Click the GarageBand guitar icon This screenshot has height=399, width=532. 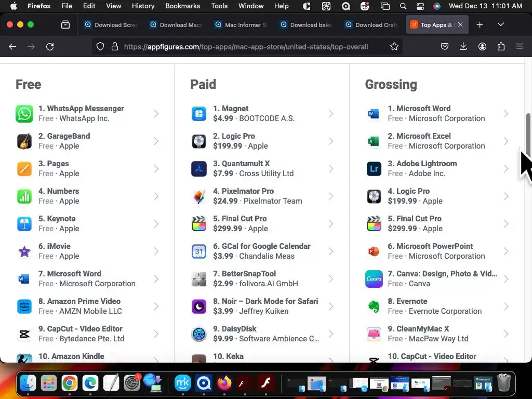(24, 141)
